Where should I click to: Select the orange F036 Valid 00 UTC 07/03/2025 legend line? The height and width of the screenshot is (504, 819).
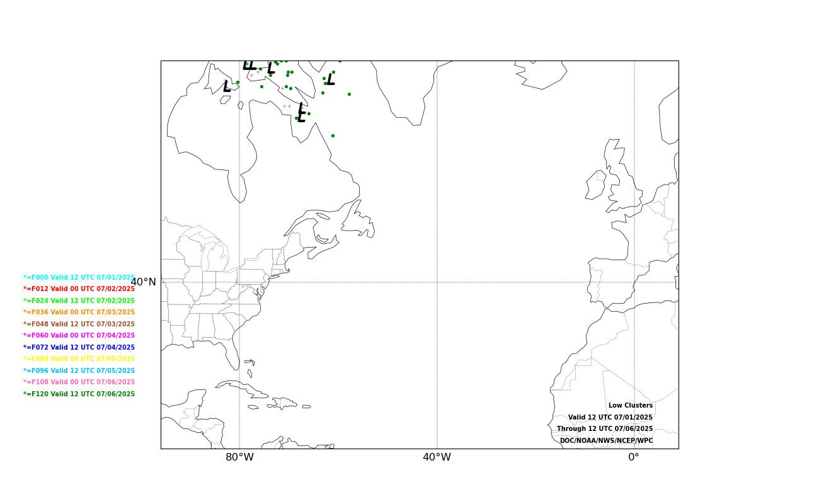[x=79, y=312]
